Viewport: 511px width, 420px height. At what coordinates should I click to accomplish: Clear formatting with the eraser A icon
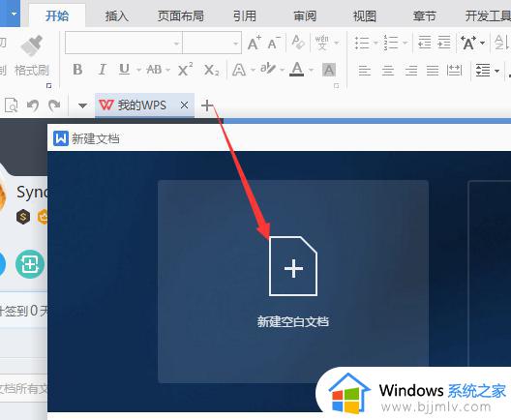coord(298,43)
